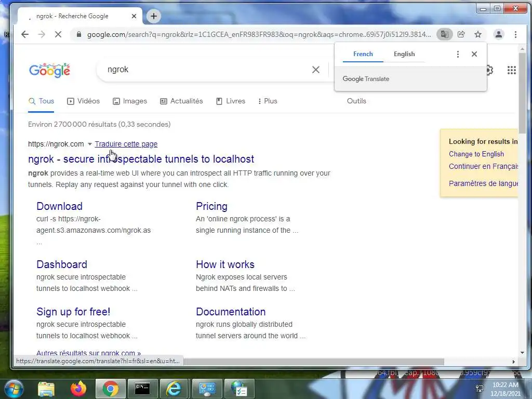
Task: Click Traduire cette page link
Action: point(126,144)
